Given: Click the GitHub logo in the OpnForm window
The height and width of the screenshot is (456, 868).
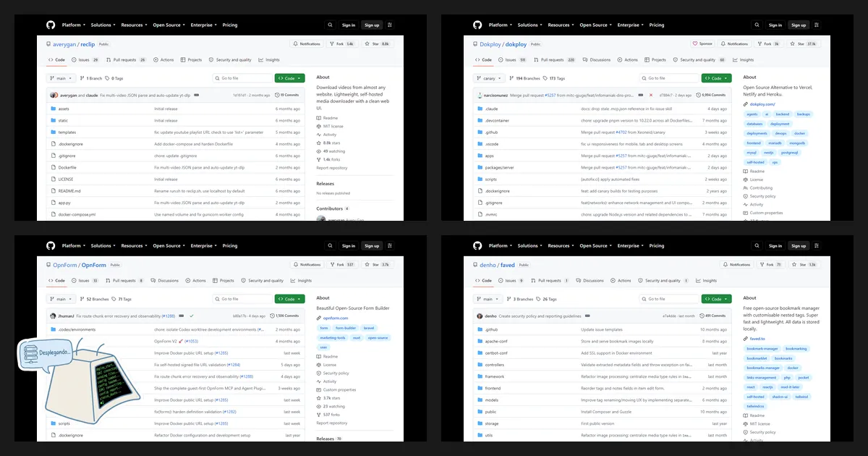Looking at the screenshot, I should click(x=51, y=245).
